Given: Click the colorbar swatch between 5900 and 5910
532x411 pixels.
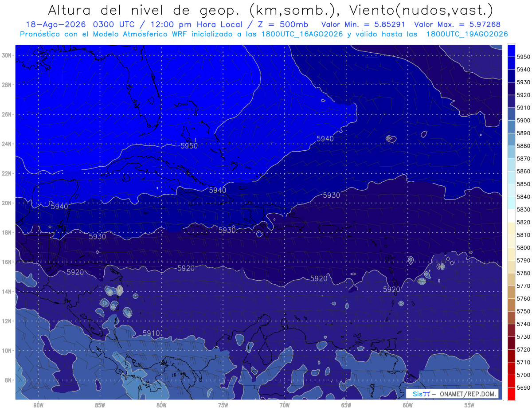Looking at the screenshot, I should tap(511, 114).
